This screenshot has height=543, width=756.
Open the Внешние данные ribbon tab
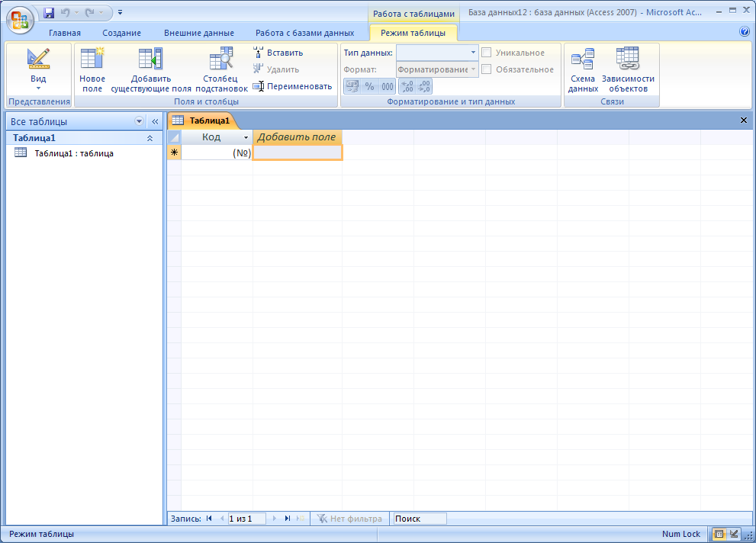point(198,33)
